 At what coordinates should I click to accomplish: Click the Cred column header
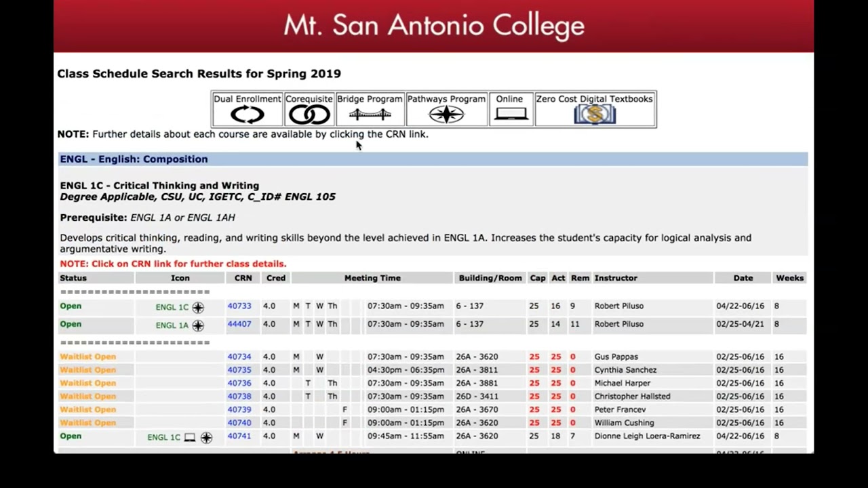[x=276, y=278]
